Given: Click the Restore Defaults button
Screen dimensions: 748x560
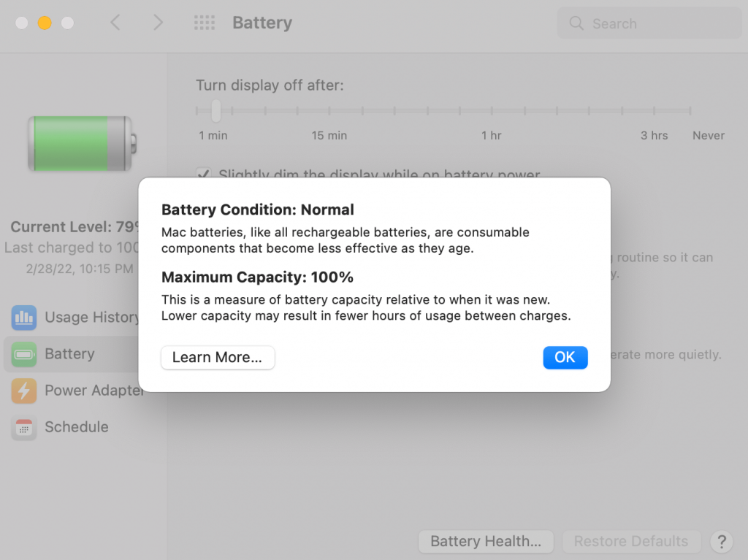Looking at the screenshot, I should coord(631,542).
